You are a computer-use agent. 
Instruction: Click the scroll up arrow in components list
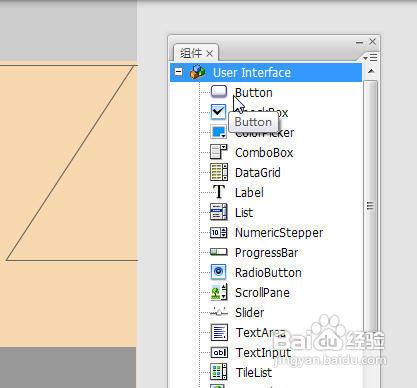pyautogui.click(x=371, y=71)
